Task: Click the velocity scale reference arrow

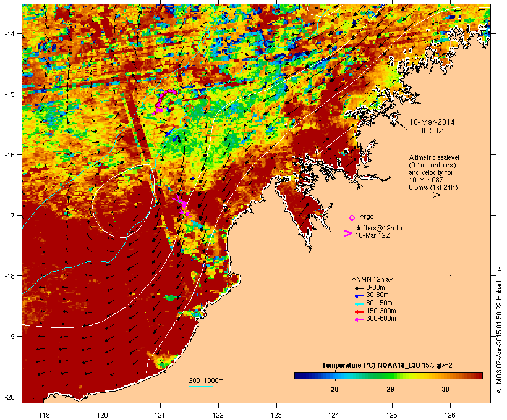Action: point(429,195)
